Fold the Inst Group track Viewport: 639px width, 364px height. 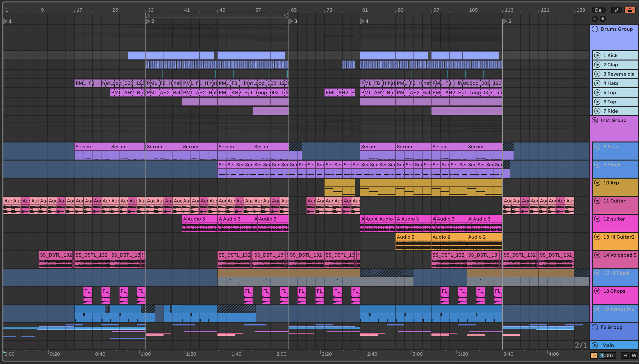point(595,120)
